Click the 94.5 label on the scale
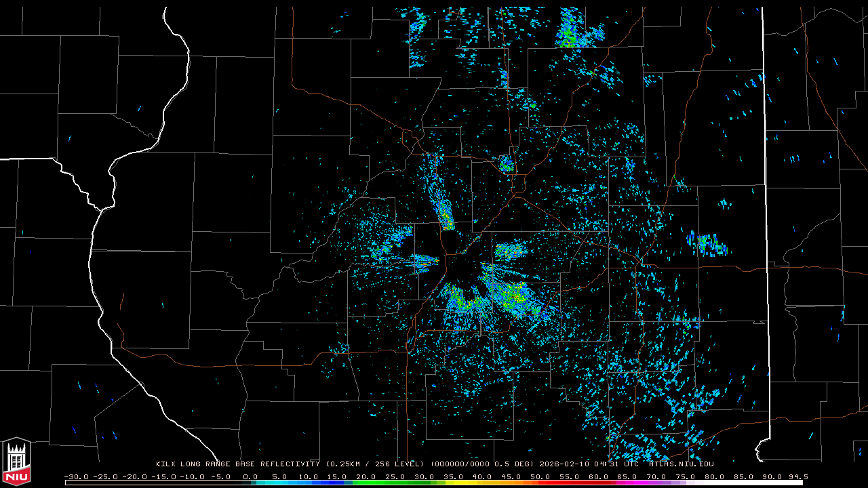Viewport: 868px width, 488px height. point(798,476)
